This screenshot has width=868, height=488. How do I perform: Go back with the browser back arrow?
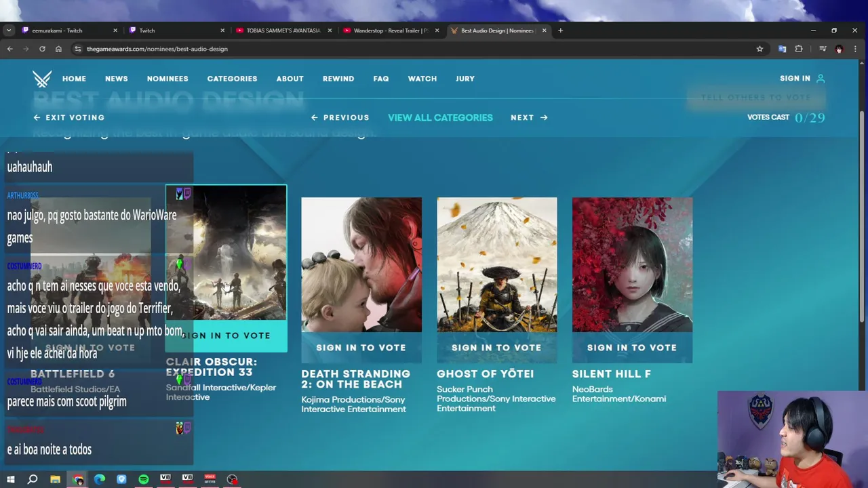9,49
